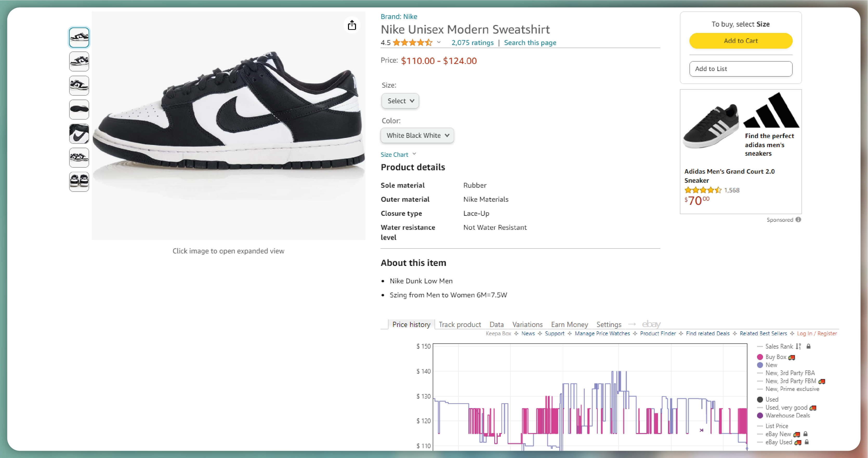
Task: Click the star rating icons under product title
Action: tap(412, 42)
